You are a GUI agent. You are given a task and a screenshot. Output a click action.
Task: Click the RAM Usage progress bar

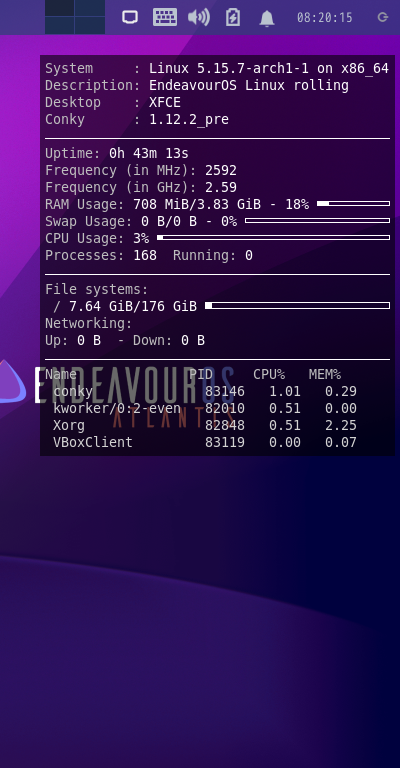(353, 203)
